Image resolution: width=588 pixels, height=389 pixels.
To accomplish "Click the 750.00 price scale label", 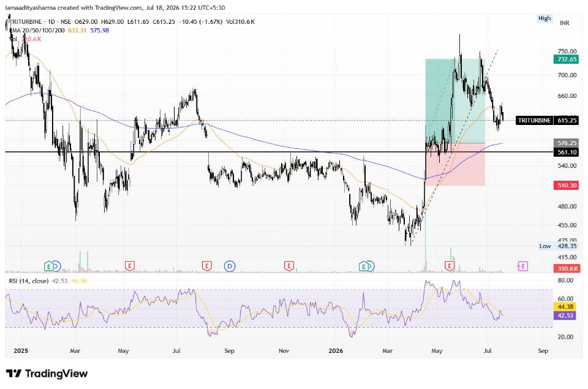I will coord(567,51).
